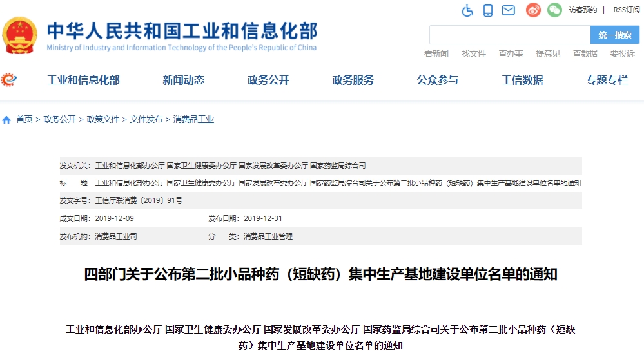
Task: Select 查数据 quick link
Action: 585,53
